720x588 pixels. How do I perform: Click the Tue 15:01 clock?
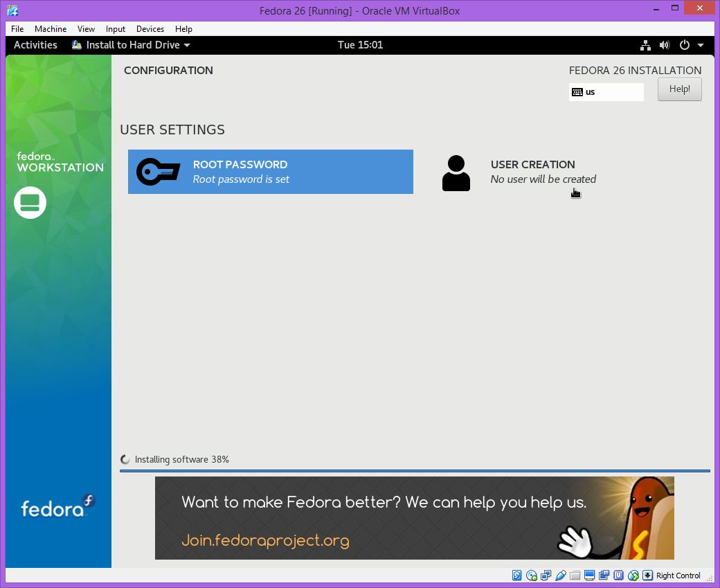pos(360,45)
